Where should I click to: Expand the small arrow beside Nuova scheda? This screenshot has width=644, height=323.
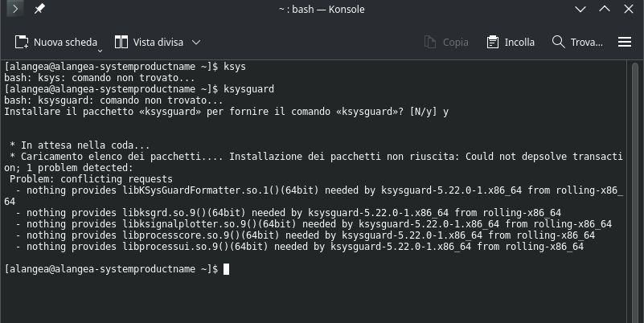click(x=101, y=45)
